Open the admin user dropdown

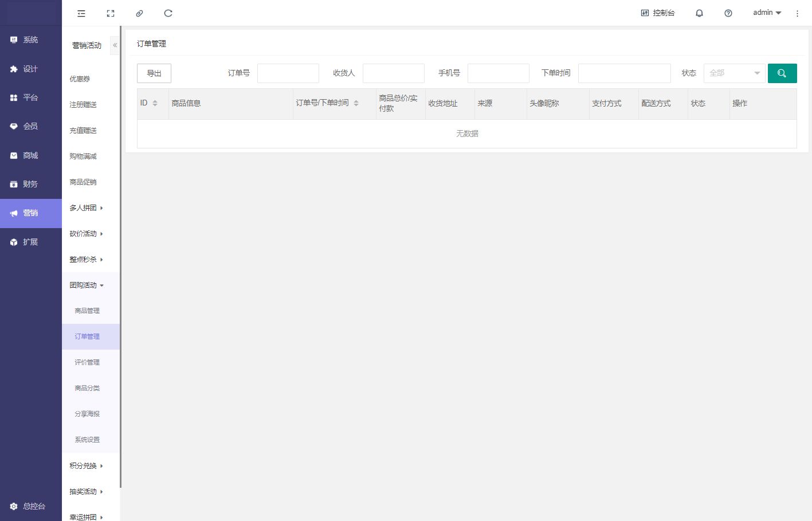[767, 13]
